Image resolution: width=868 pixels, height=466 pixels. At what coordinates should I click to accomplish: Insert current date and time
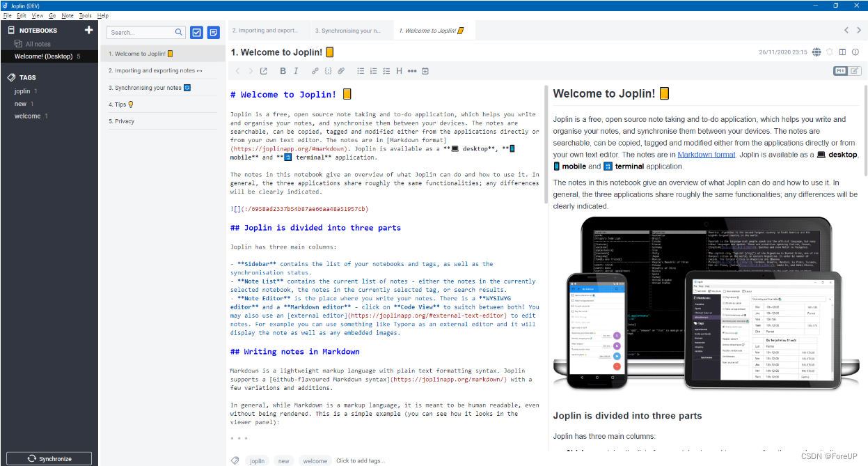coord(425,71)
